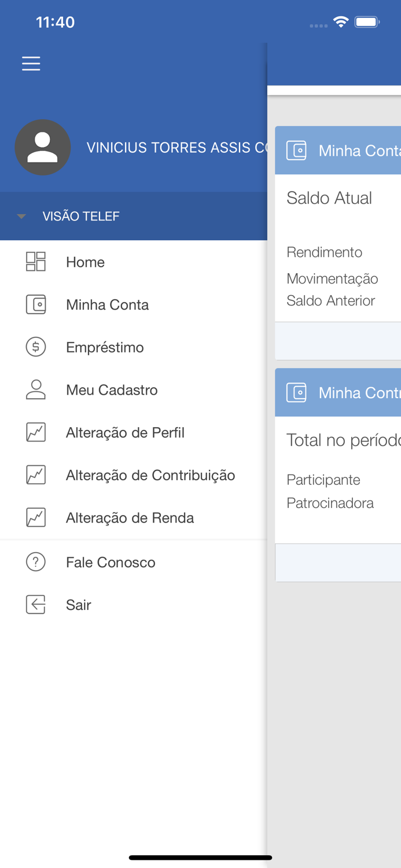This screenshot has width=401, height=868.
Task: Click the Rendimento entry
Action: 324,252
